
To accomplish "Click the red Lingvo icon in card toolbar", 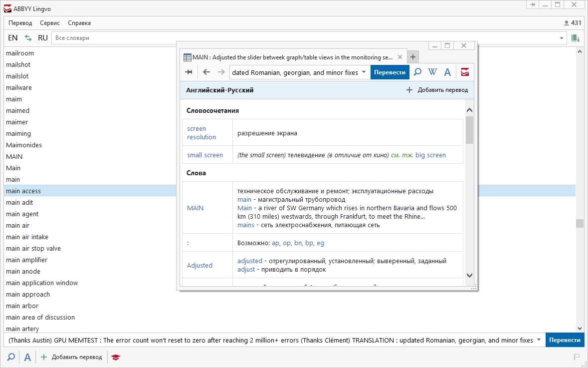I will 465,72.
